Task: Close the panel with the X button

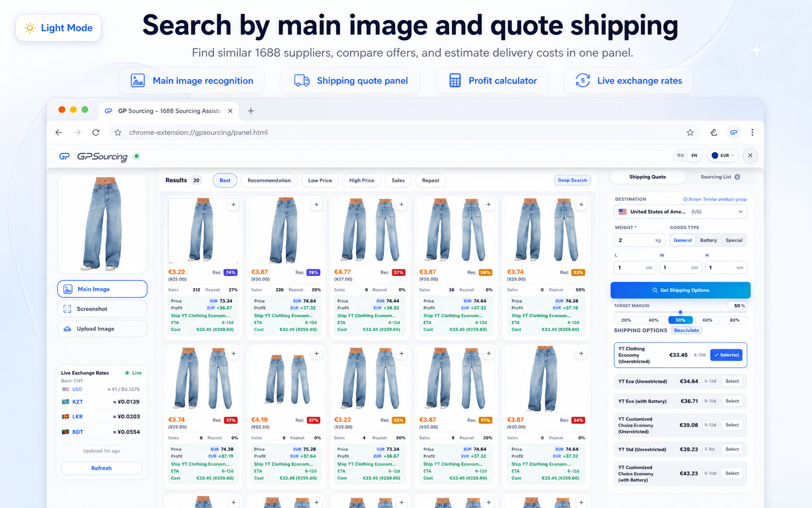Action: coord(750,156)
